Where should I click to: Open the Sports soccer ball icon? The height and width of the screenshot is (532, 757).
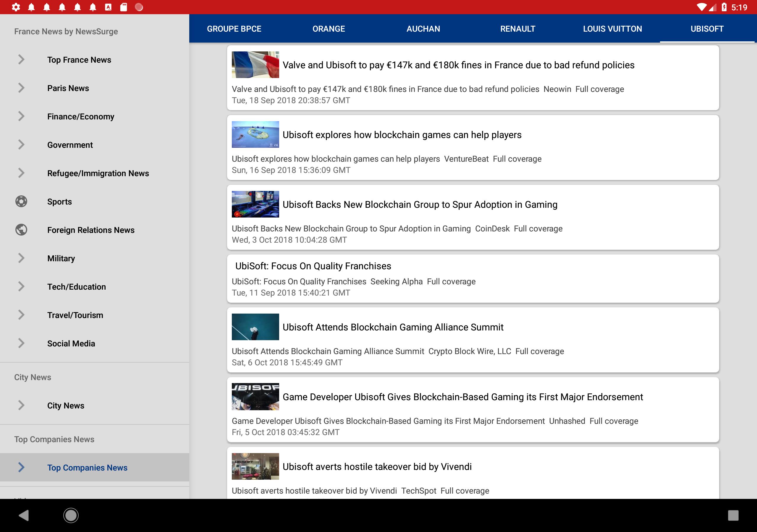21,201
